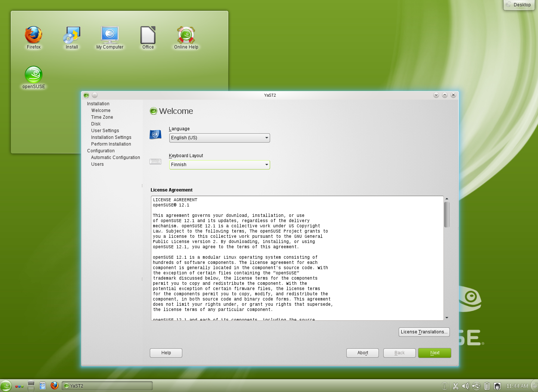This screenshot has width=538, height=392.
Task: Maximize YaST2 window with up-arrow button
Action: coord(445,95)
